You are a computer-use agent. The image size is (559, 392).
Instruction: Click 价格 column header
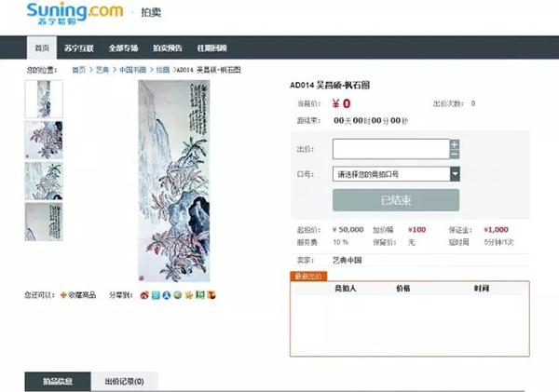[x=403, y=289]
